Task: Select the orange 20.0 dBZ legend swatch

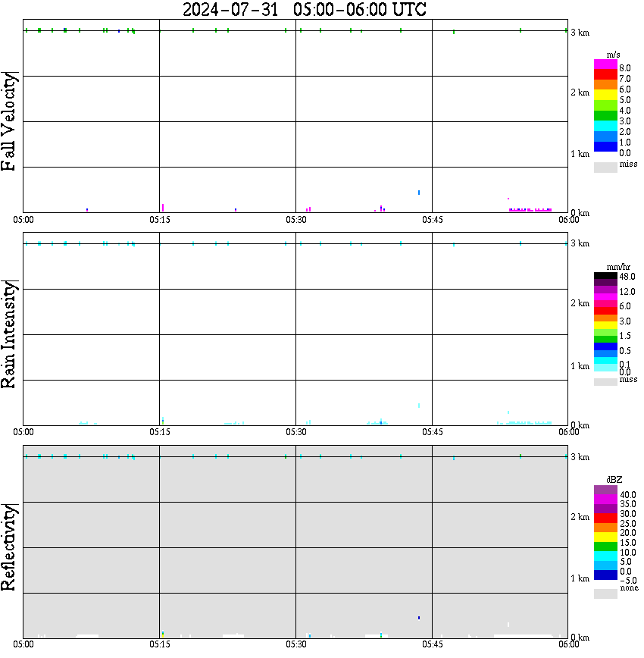Action: click(605, 528)
